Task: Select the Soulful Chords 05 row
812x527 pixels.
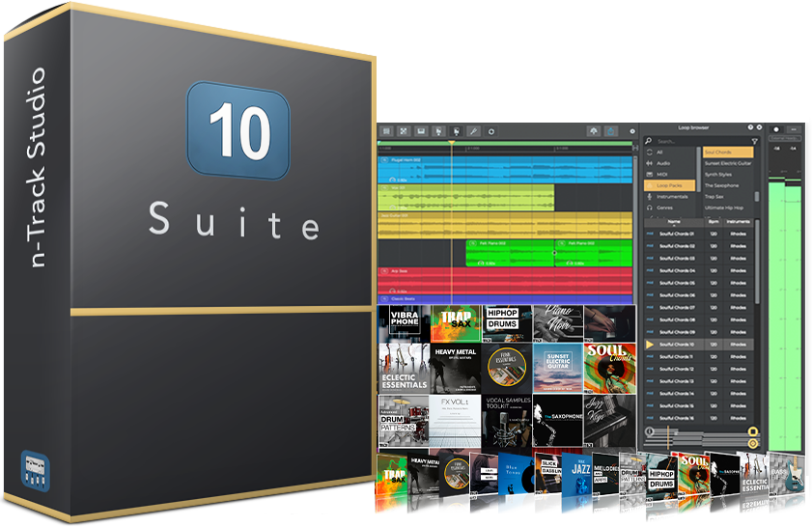Action: coord(699,283)
